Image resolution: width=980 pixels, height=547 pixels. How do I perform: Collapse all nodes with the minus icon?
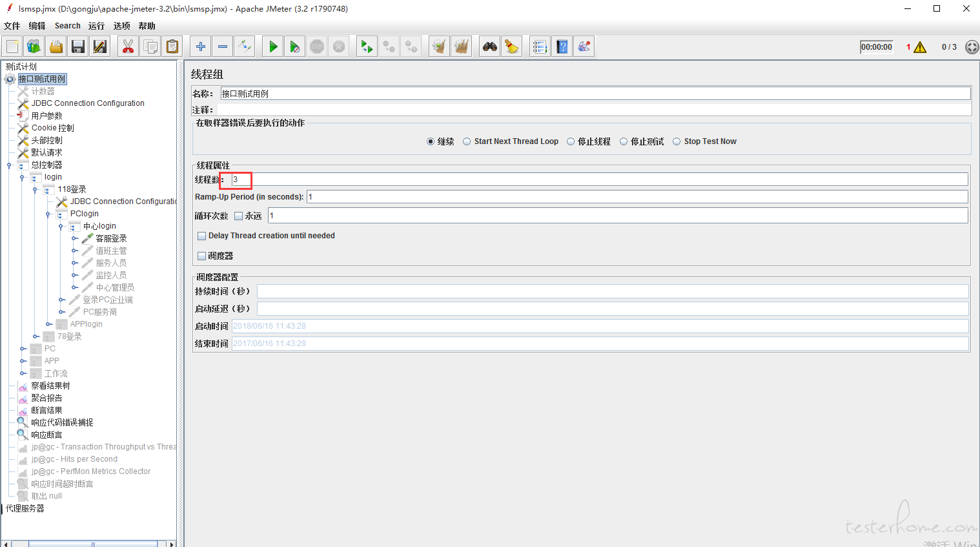pyautogui.click(x=223, y=46)
